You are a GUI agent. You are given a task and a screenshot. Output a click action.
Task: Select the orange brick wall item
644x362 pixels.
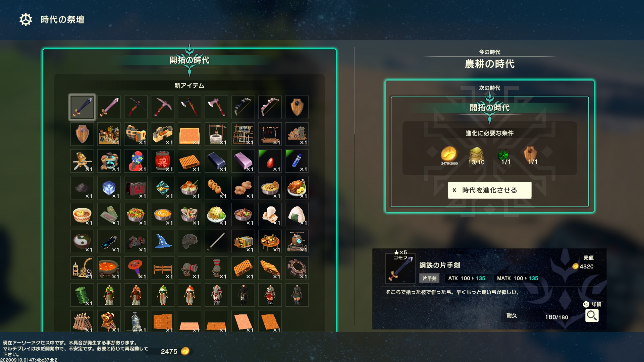(x=163, y=321)
